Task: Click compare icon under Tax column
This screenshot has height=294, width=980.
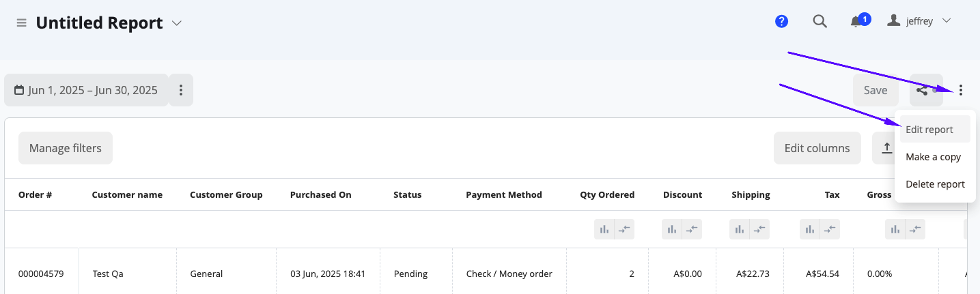Action: click(x=830, y=230)
